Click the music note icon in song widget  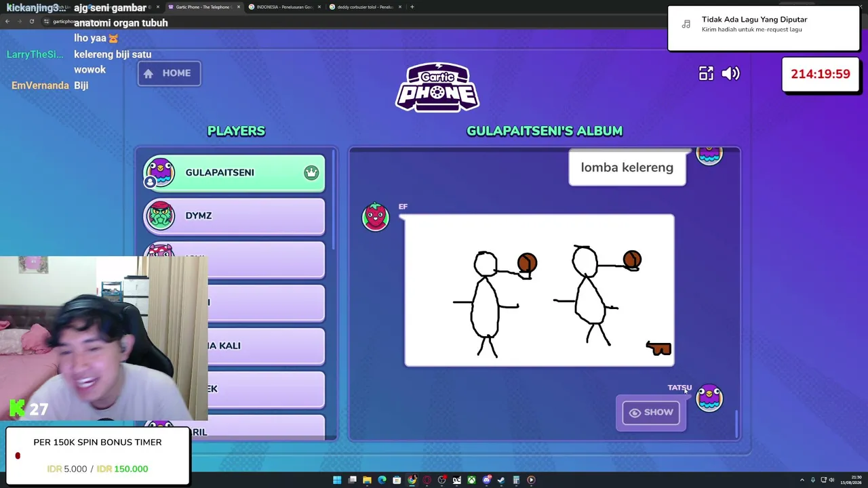point(686,24)
